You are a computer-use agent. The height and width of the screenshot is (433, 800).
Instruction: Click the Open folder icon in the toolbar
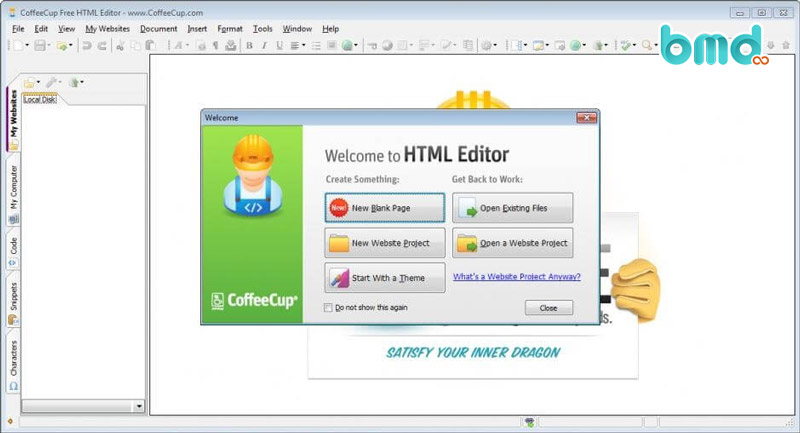click(x=62, y=46)
